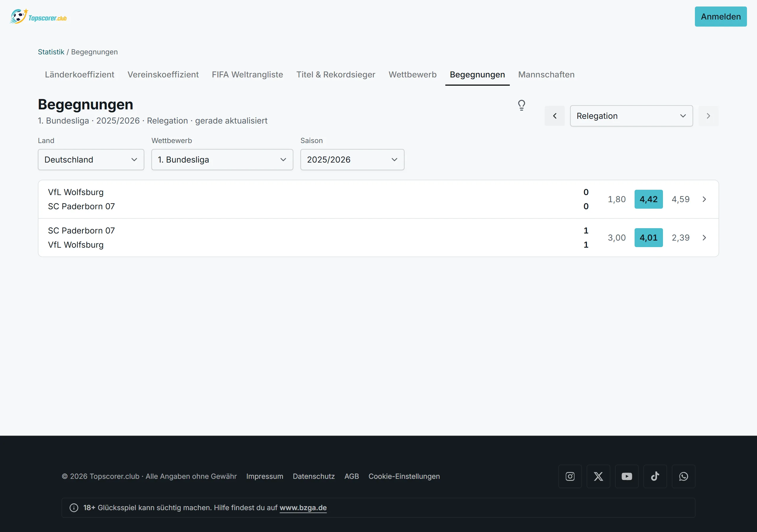This screenshot has width=757, height=532.
Task: Switch to the FIFA Weltrangliste tab
Action: [247, 74]
